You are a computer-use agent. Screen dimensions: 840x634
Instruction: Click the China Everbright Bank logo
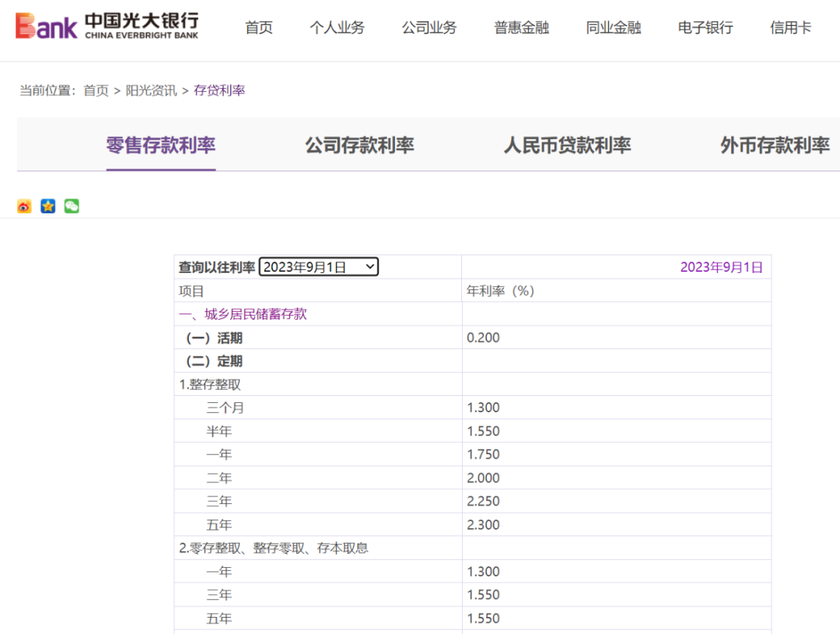click(x=105, y=26)
